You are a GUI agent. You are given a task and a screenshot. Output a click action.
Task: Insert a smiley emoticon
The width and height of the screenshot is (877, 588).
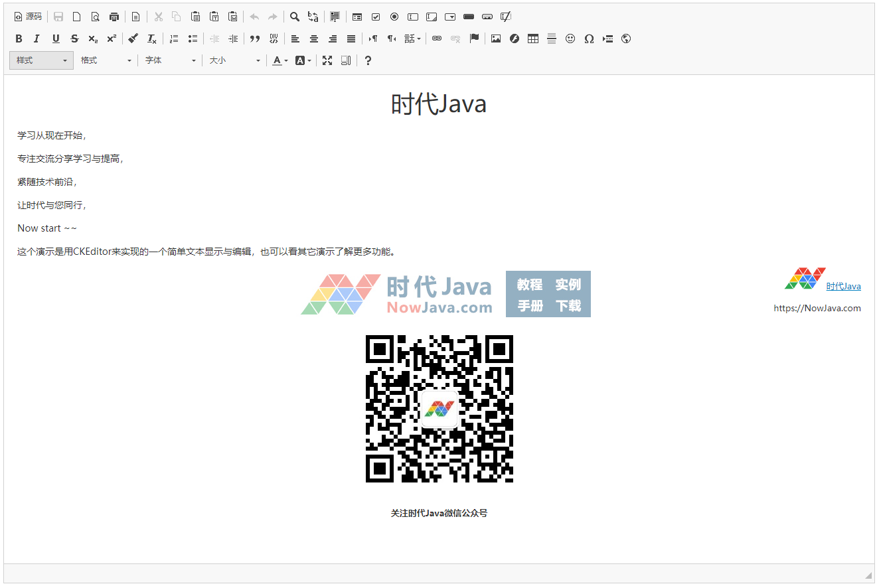click(570, 38)
